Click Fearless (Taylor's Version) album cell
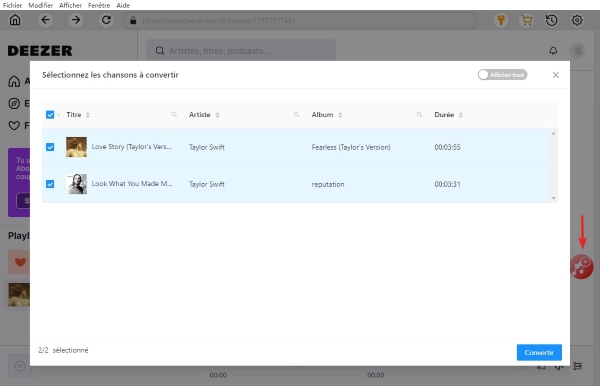Viewport: 600px width, 386px height. (x=351, y=147)
